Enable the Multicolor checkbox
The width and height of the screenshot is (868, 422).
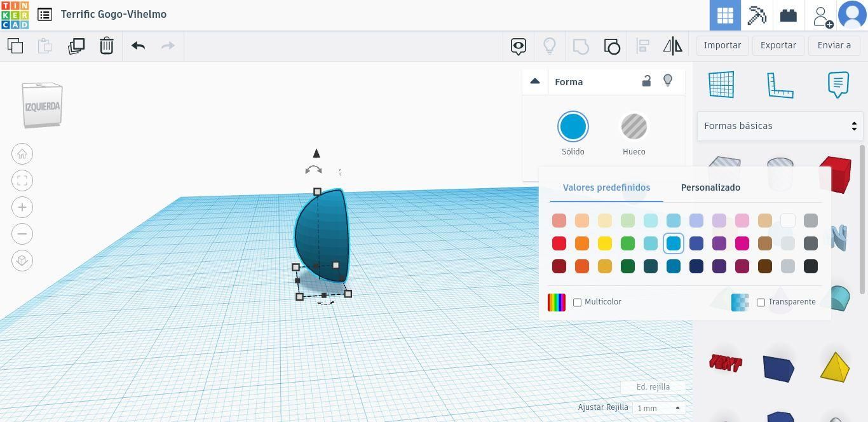(x=578, y=303)
